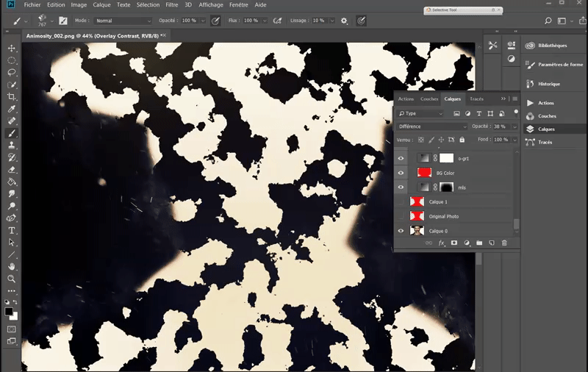The width and height of the screenshot is (588, 372).
Task: Expand the Flux percentage dropdown
Action: pyautogui.click(x=265, y=21)
